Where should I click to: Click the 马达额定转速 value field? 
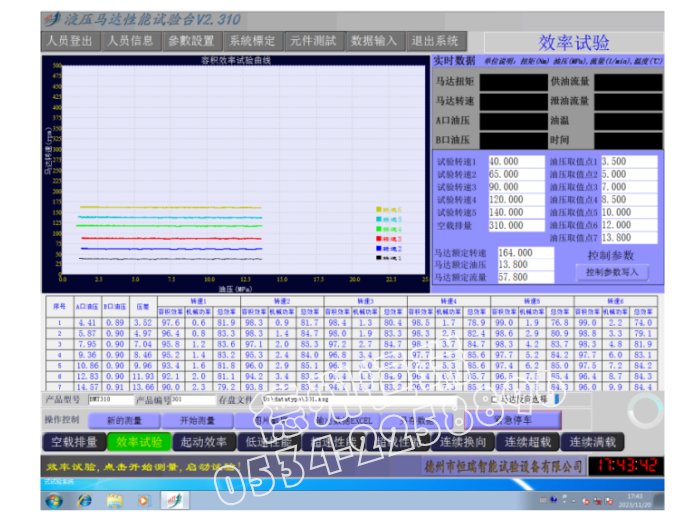point(524,253)
